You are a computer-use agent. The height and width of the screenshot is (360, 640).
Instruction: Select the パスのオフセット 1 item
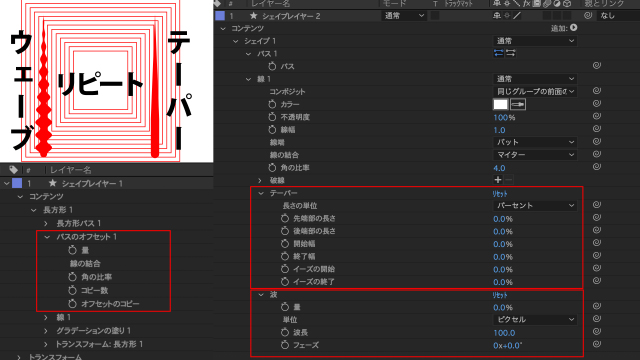click(87, 237)
